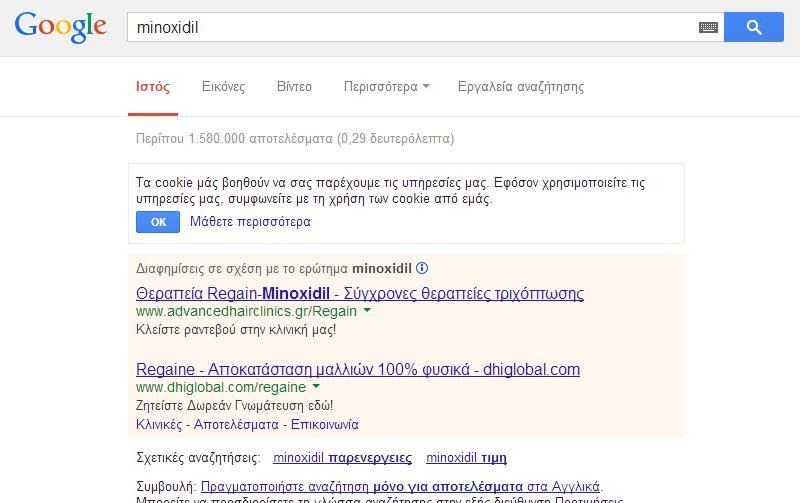
Task: Expand the arrow beside www.dhiglobal.com/regaine
Action: coord(316,386)
